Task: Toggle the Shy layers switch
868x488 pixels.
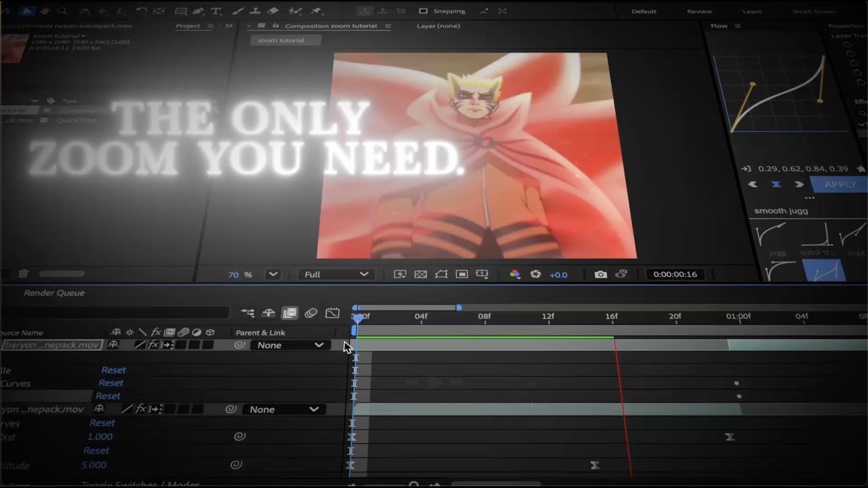Action: point(269,313)
